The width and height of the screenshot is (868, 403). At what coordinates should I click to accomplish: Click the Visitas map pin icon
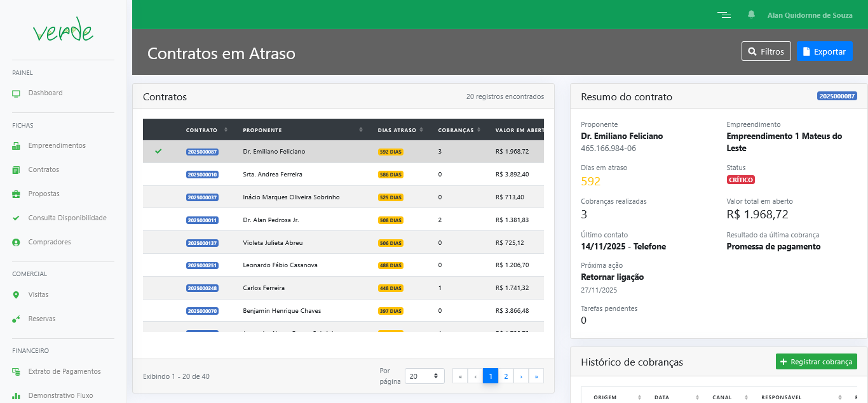16,295
